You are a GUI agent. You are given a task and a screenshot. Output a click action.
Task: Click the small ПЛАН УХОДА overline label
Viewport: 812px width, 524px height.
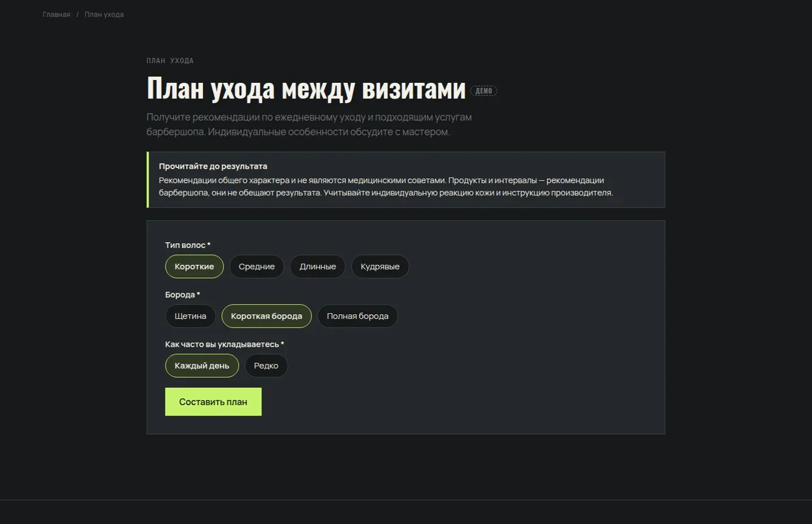click(170, 61)
